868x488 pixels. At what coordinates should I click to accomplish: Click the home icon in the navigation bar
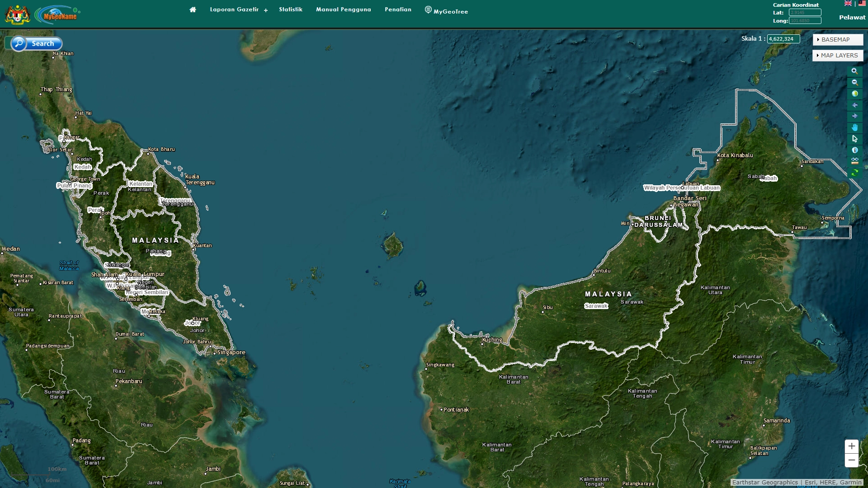coord(193,9)
